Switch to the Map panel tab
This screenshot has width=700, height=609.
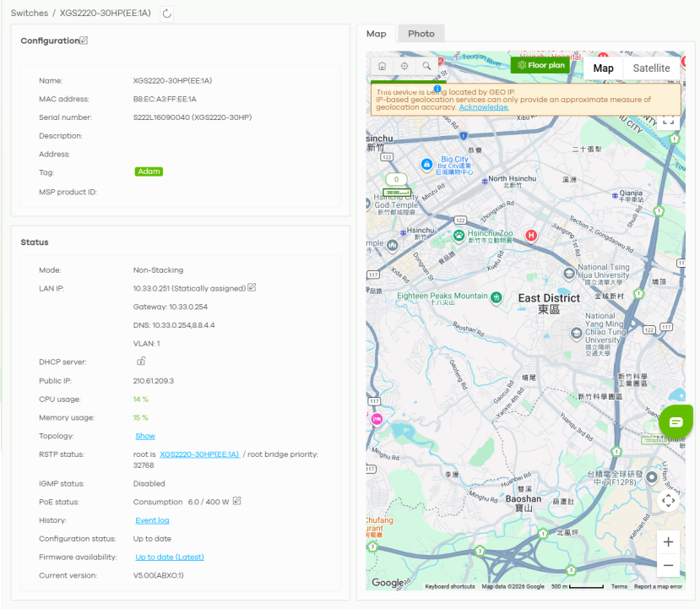(377, 34)
